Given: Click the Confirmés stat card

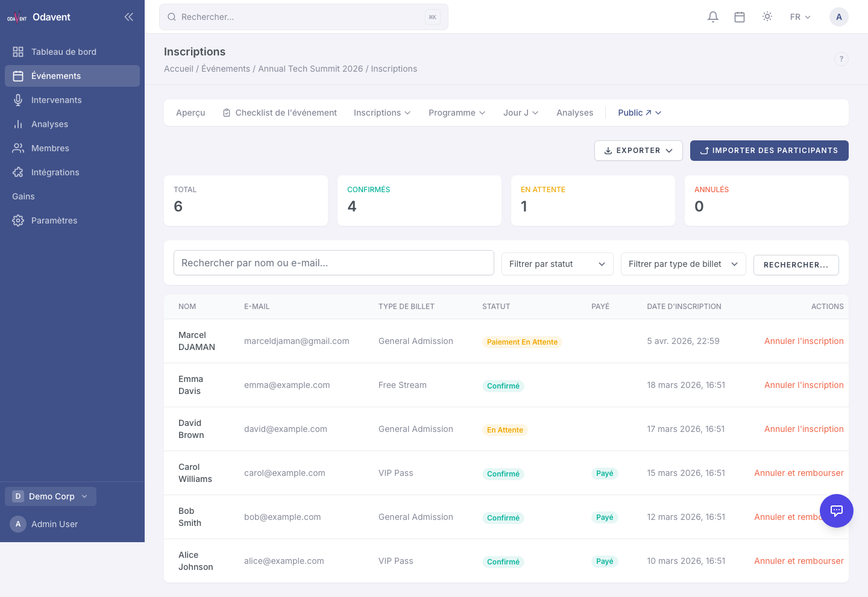Looking at the screenshot, I should click(x=420, y=201).
